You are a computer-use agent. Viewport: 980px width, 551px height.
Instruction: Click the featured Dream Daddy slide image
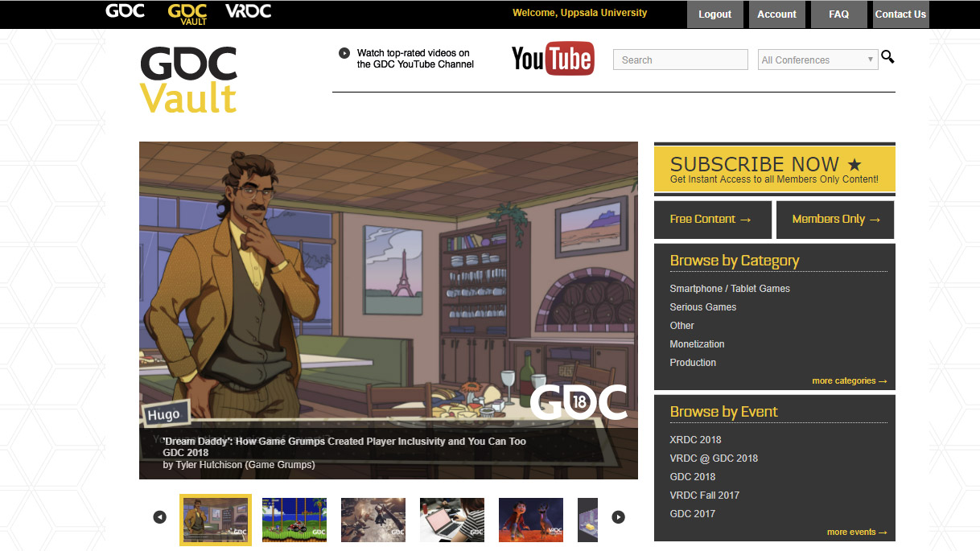click(389, 310)
